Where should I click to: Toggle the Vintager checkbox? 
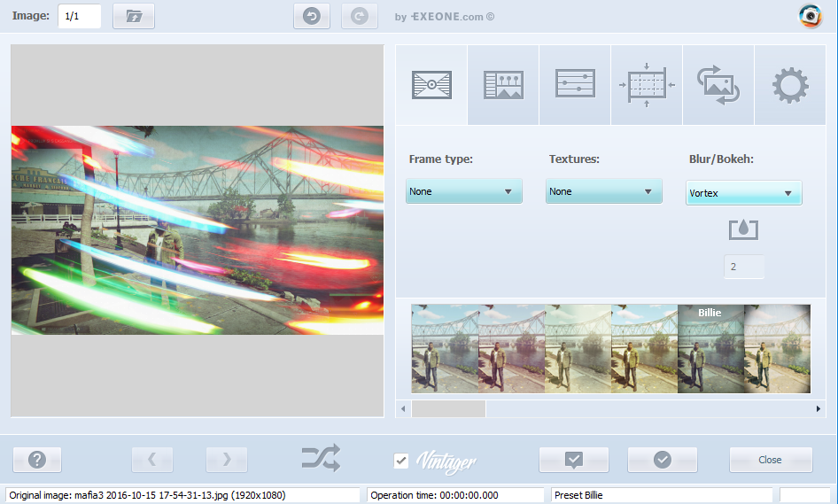click(x=401, y=461)
